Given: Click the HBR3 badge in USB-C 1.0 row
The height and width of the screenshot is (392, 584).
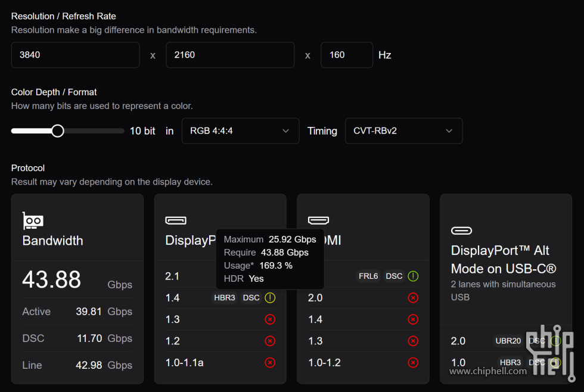Looking at the screenshot, I should click(510, 363).
